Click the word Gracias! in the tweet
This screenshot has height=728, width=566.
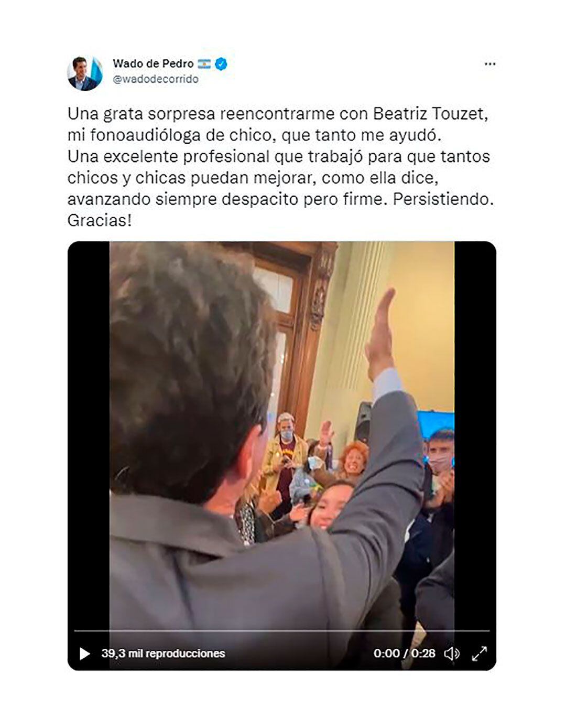pyautogui.click(x=100, y=220)
